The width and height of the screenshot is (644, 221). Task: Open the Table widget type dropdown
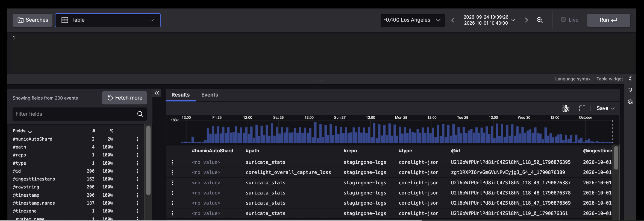108,20
